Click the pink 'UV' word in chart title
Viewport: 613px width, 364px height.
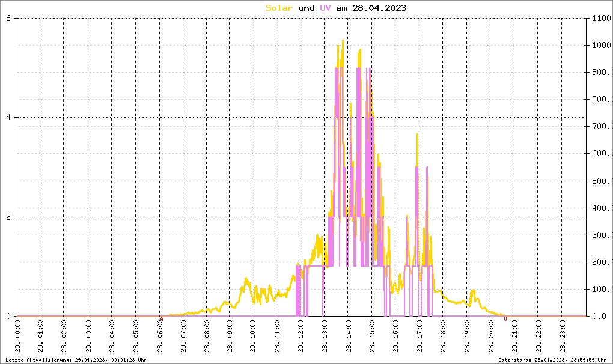pos(325,8)
